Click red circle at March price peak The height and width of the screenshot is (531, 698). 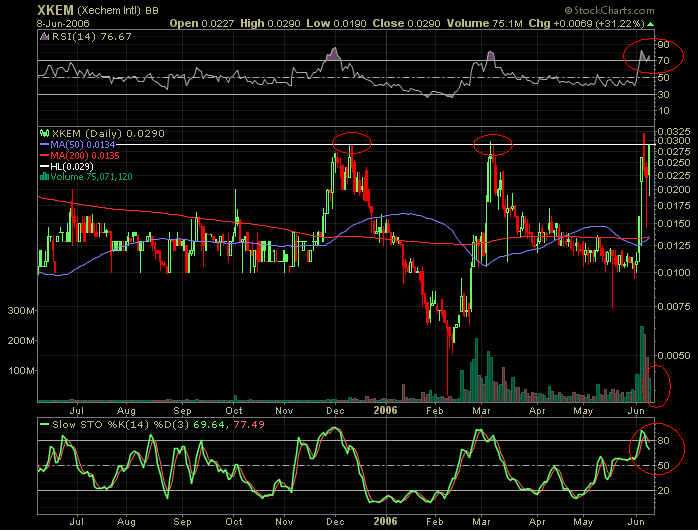[x=492, y=143]
